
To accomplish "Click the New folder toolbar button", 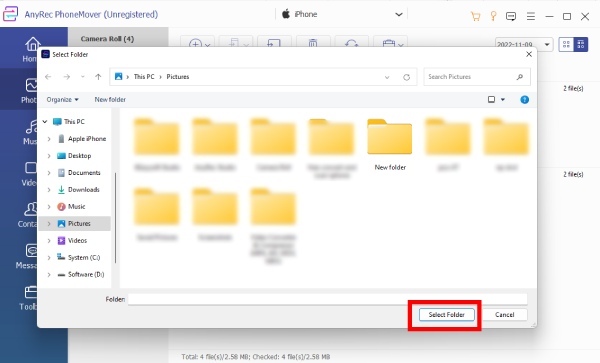I will [110, 99].
